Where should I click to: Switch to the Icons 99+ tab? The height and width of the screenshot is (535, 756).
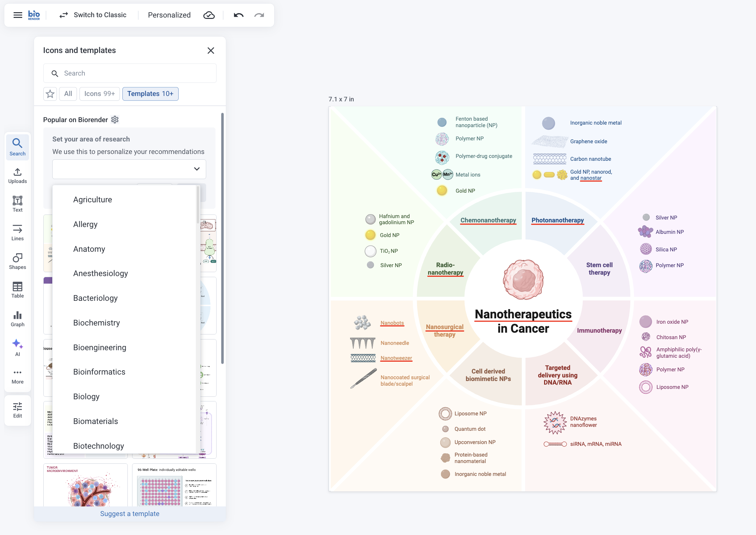tap(100, 94)
